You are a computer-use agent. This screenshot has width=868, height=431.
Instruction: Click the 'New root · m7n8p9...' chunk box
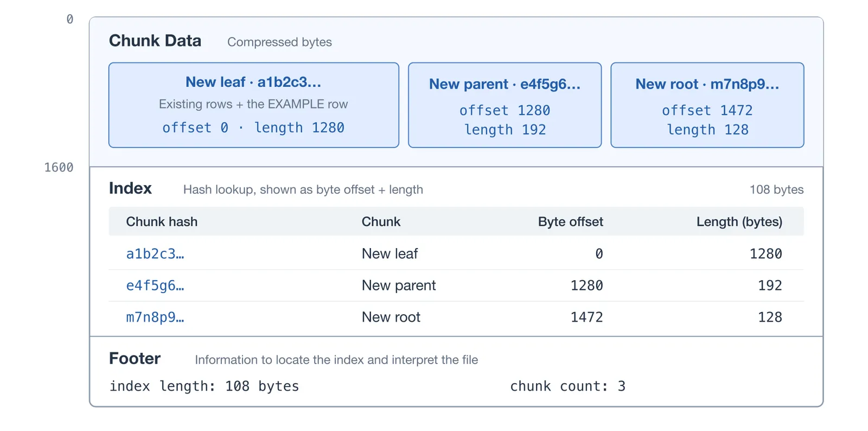[707, 105]
